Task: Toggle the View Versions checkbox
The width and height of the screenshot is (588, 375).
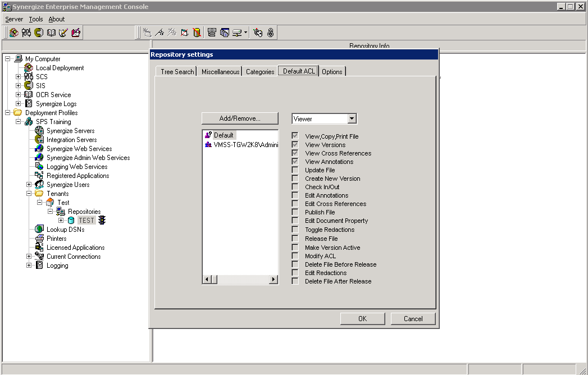Action: tap(295, 145)
